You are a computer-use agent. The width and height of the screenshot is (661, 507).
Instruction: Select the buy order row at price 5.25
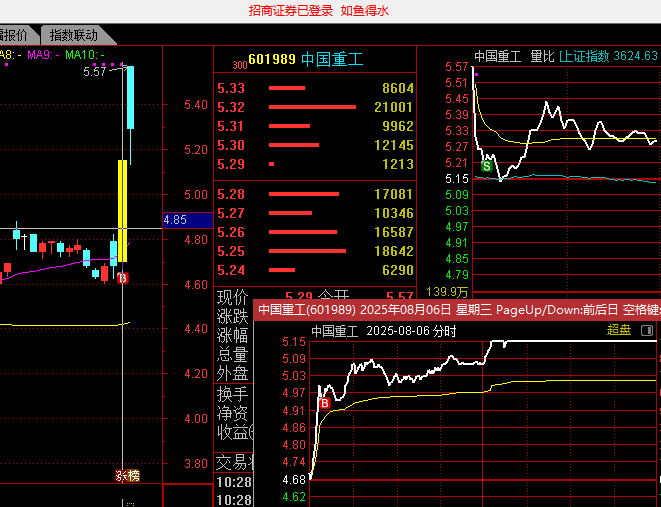pyautogui.click(x=315, y=251)
